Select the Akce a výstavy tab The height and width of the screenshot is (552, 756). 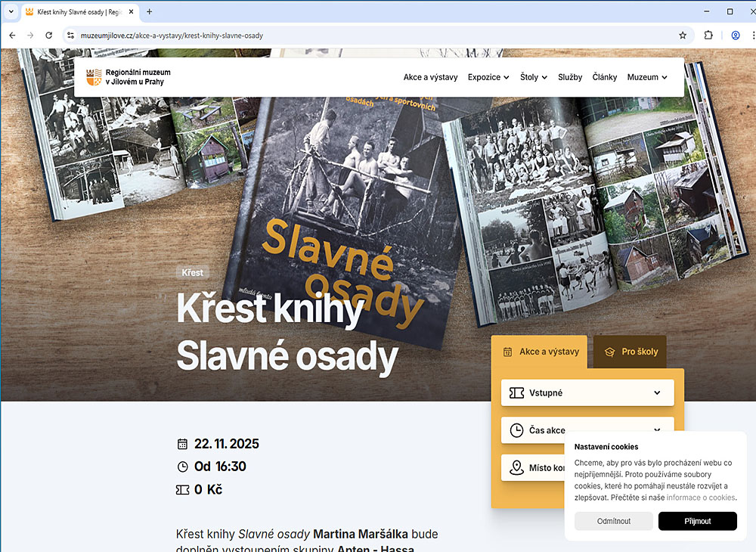[x=540, y=352]
